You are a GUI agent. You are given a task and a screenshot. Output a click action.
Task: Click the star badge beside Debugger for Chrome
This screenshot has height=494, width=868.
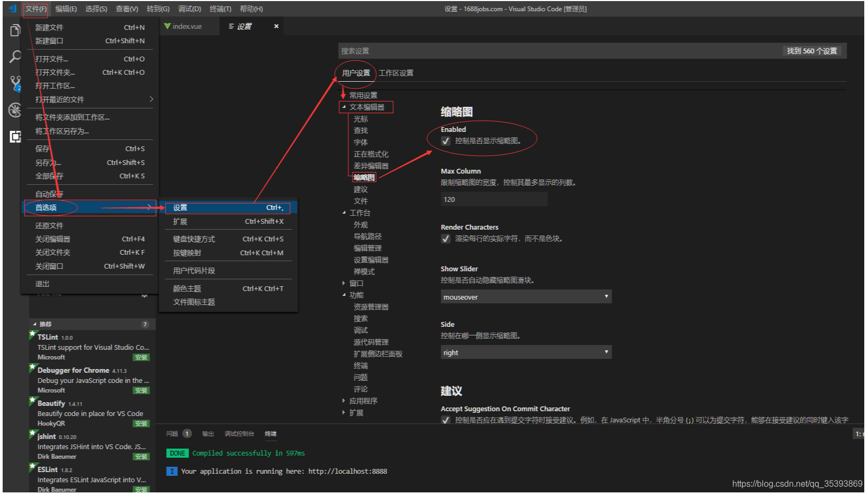[x=33, y=367]
